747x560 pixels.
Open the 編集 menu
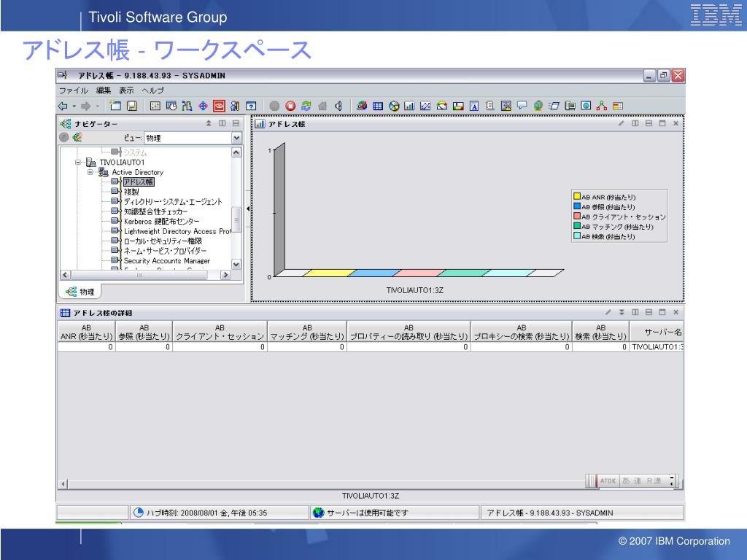[104, 90]
